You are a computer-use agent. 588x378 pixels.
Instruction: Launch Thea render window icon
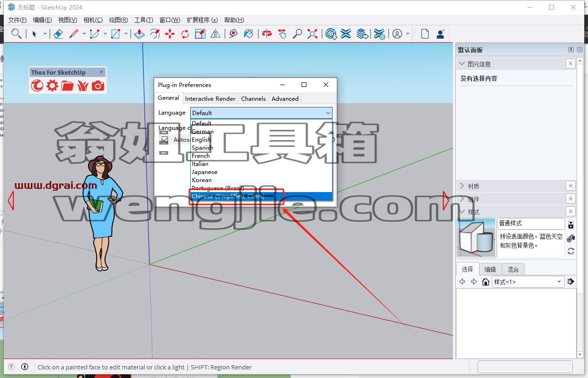coord(37,86)
